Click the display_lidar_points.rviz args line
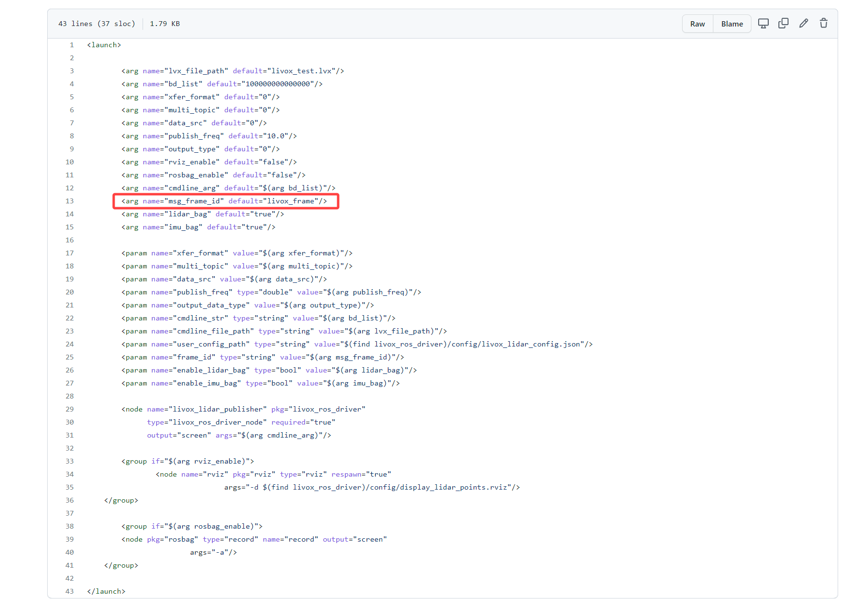 coord(372,487)
